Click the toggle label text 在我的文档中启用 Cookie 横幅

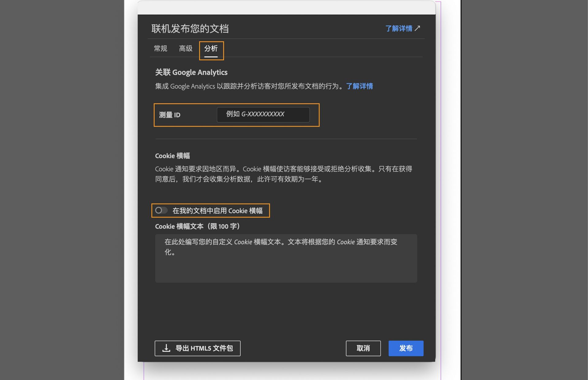tap(220, 211)
